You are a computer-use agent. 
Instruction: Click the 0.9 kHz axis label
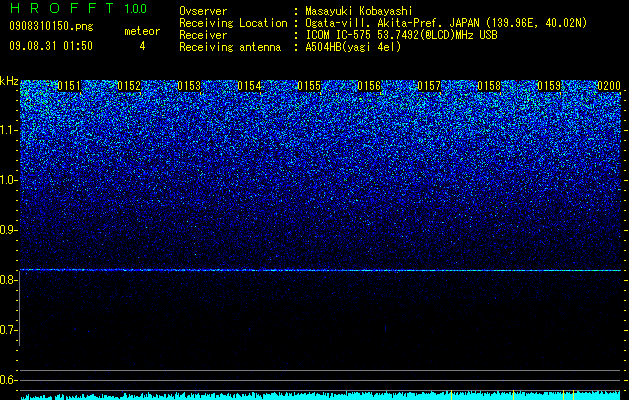tap(10, 230)
